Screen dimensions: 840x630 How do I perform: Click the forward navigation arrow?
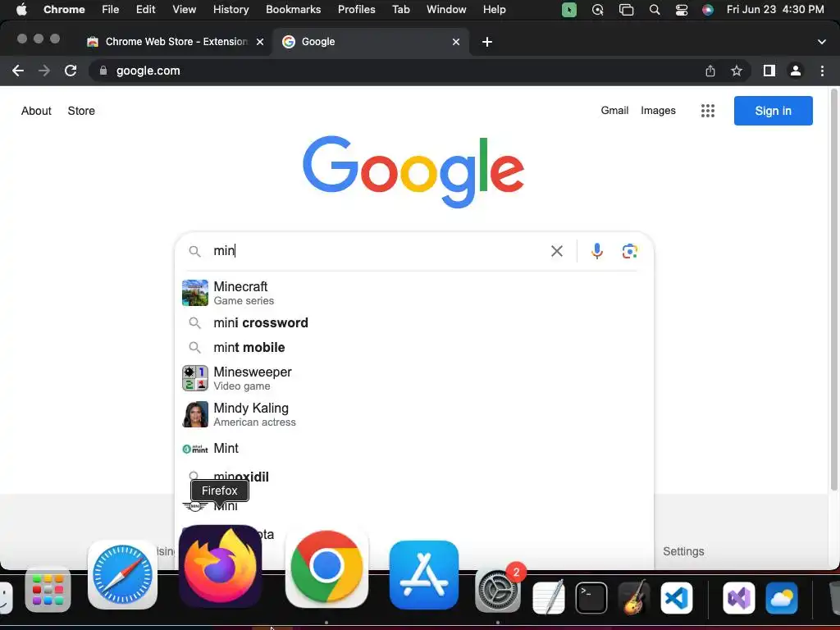pos(44,71)
